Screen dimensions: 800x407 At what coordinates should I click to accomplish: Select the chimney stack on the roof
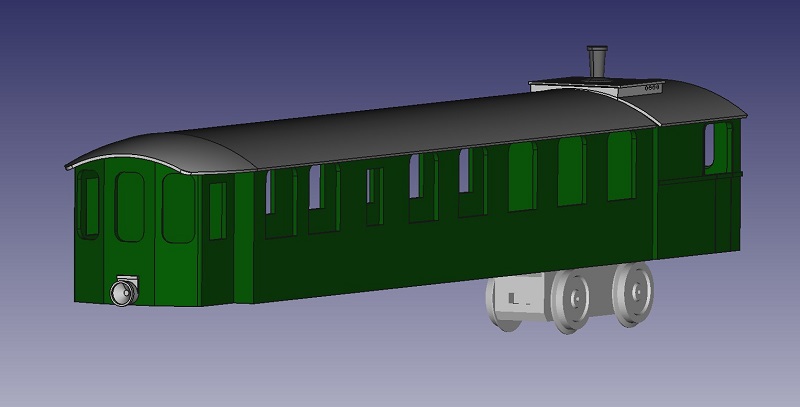point(597,62)
